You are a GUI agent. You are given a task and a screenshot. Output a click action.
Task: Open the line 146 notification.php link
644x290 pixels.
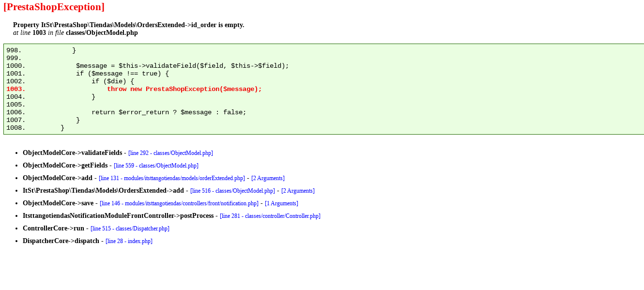click(179, 203)
